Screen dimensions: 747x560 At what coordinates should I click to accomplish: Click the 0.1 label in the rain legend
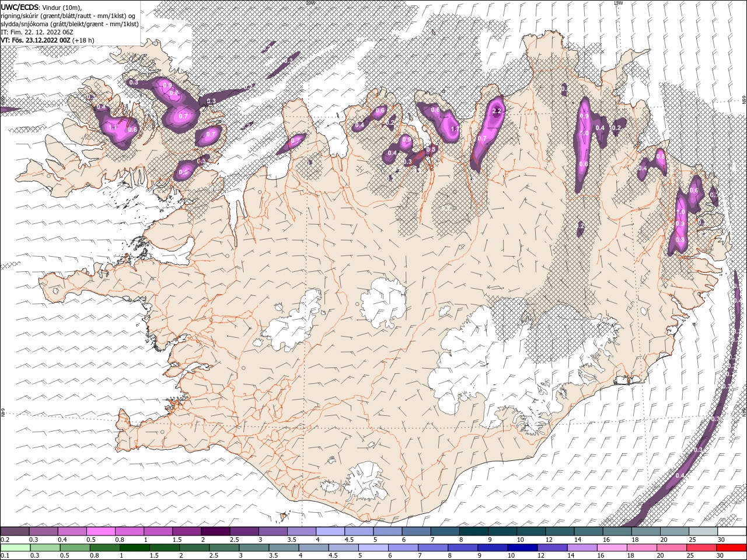(4, 556)
